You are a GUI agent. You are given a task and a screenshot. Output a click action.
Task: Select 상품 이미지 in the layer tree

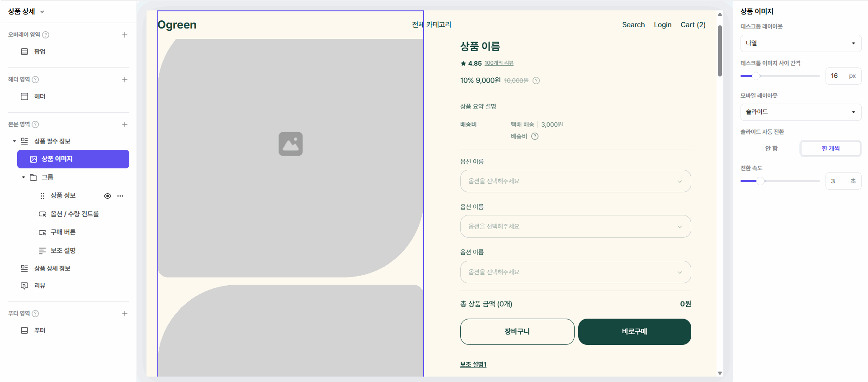[x=73, y=159]
